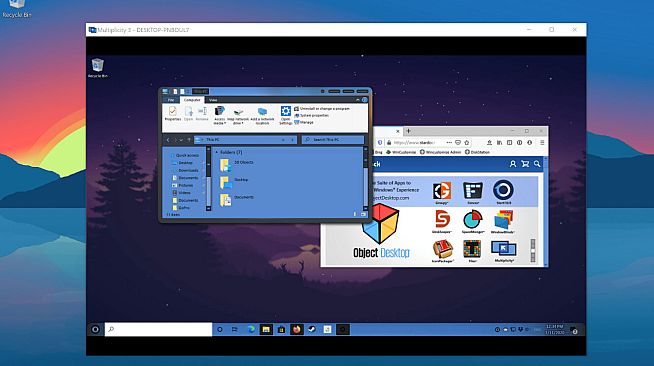
Task: Click the Explorer file list scrollbar
Action: click(x=365, y=178)
